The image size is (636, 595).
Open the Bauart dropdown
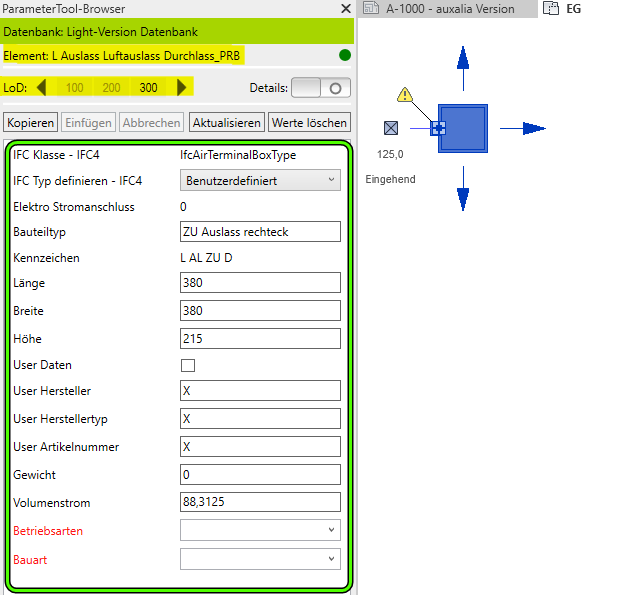260,559
